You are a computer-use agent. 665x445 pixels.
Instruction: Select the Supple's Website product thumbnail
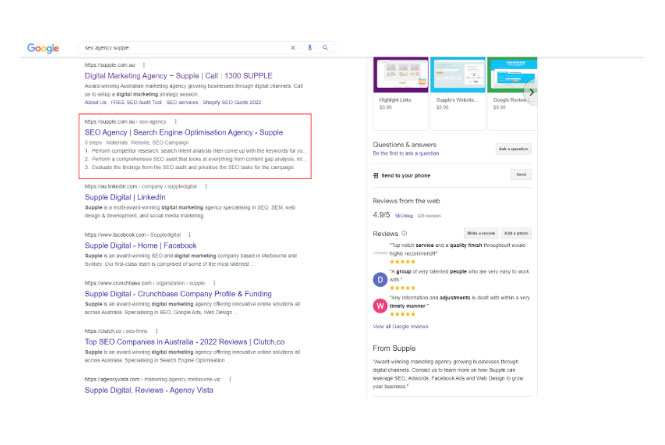(458, 75)
